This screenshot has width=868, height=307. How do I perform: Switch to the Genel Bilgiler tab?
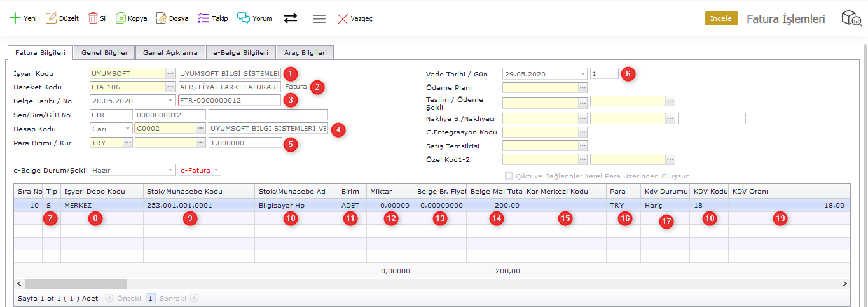[104, 52]
